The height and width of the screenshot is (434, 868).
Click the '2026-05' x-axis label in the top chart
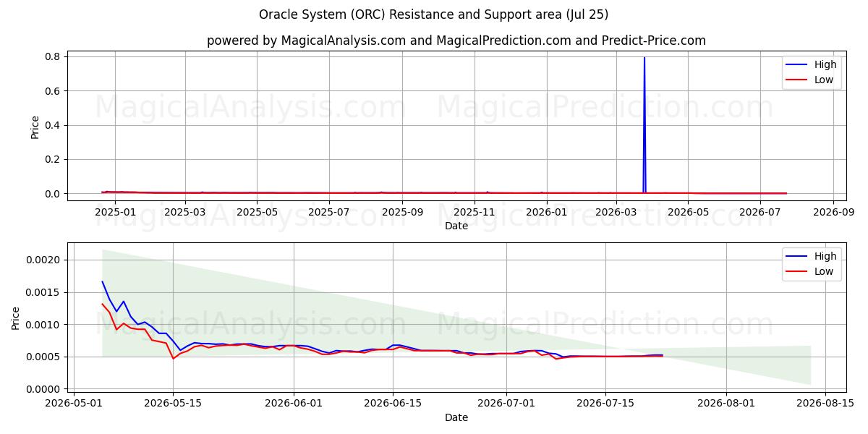689,212
